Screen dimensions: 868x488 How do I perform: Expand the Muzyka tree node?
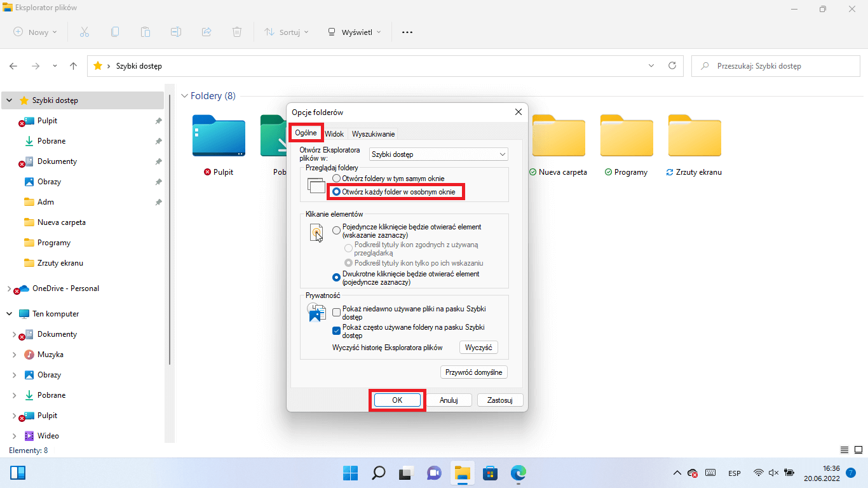point(15,355)
